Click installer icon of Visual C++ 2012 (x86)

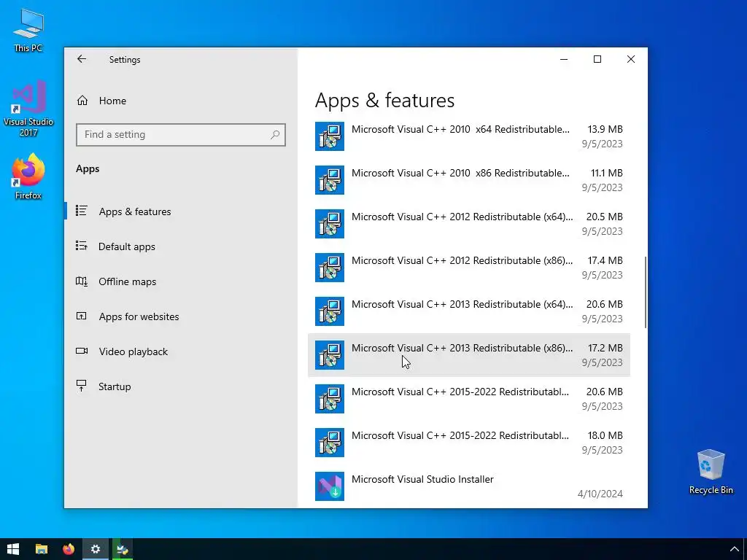click(330, 268)
